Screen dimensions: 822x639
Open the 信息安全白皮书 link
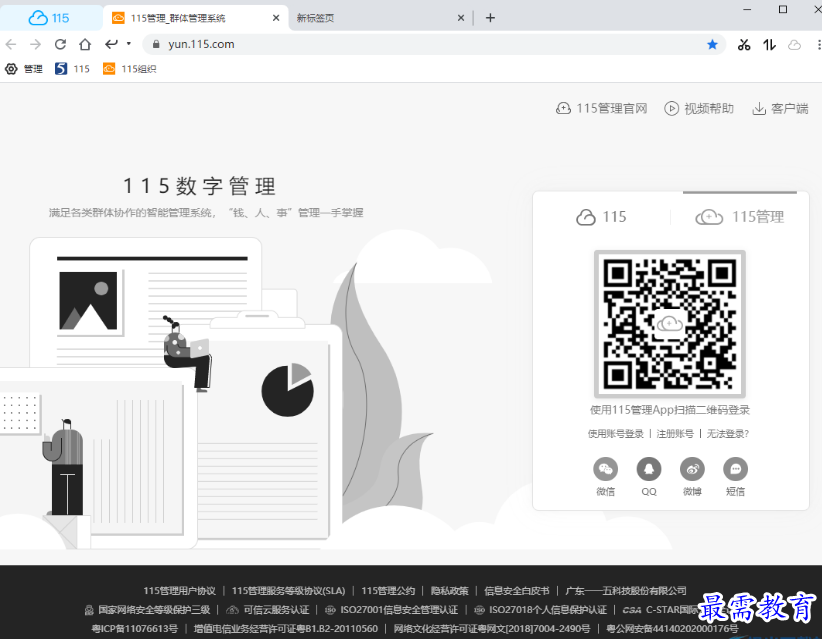pyautogui.click(x=517, y=591)
